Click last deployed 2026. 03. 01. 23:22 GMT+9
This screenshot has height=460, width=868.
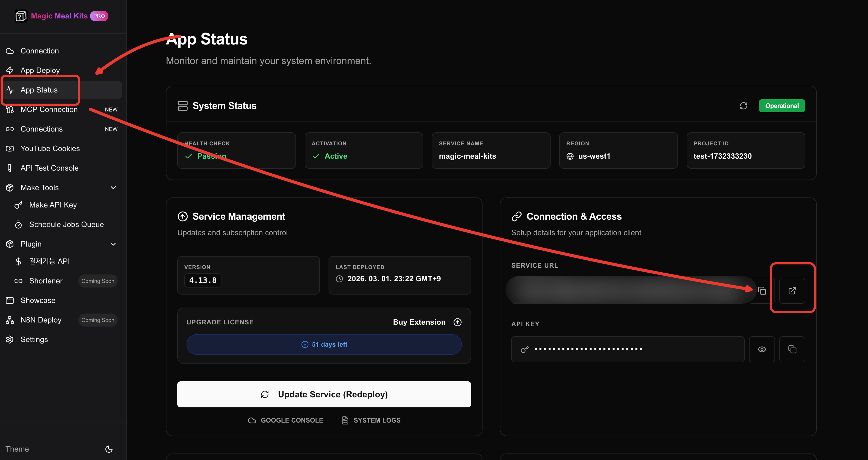[394, 279]
